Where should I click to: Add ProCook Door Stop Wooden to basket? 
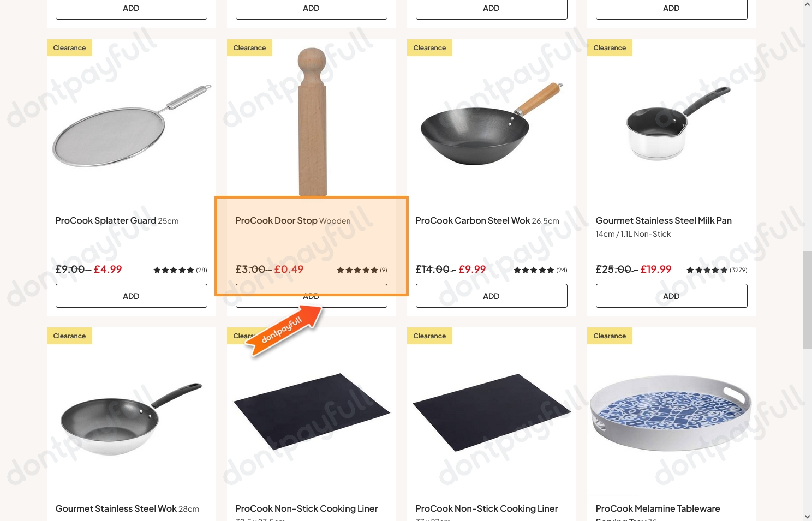[312, 296]
